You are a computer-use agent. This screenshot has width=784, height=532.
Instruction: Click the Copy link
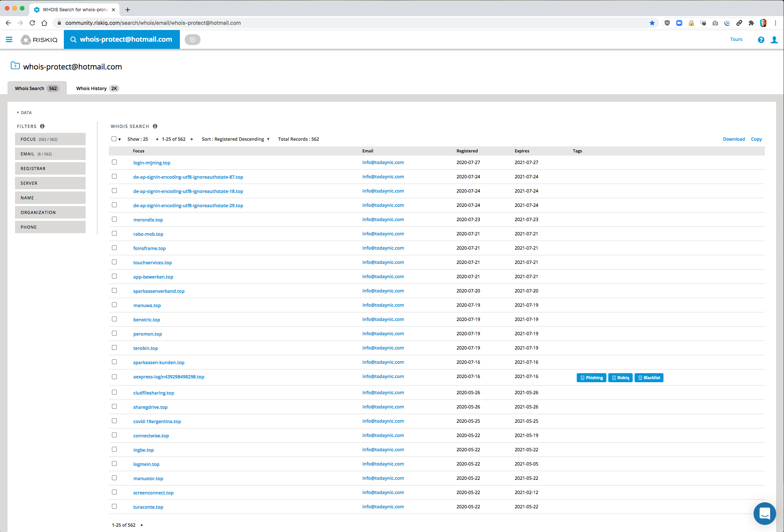pyautogui.click(x=756, y=139)
